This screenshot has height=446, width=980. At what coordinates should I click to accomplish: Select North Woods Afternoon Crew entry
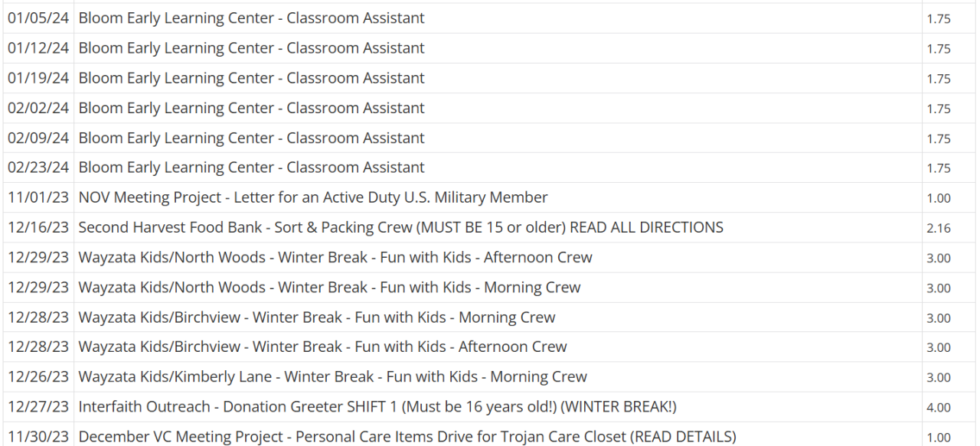click(335, 257)
